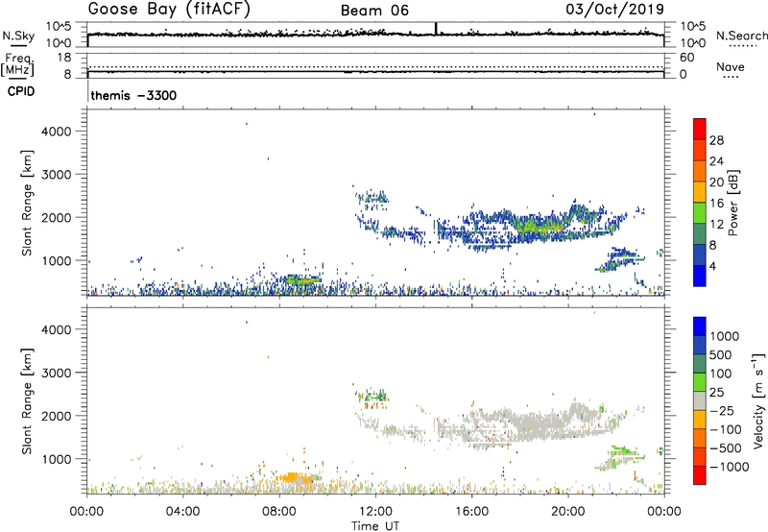768x532 pixels.
Task: Click the 16:00 time tick label
Action: (471, 512)
